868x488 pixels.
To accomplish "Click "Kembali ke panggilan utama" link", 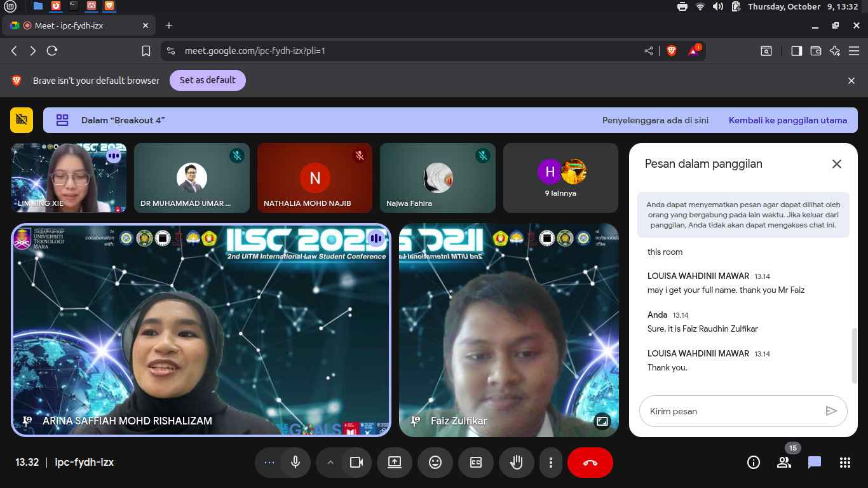I will (787, 120).
